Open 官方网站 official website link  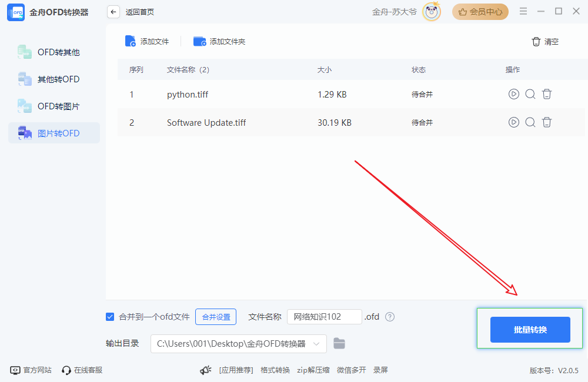click(31, 370)
